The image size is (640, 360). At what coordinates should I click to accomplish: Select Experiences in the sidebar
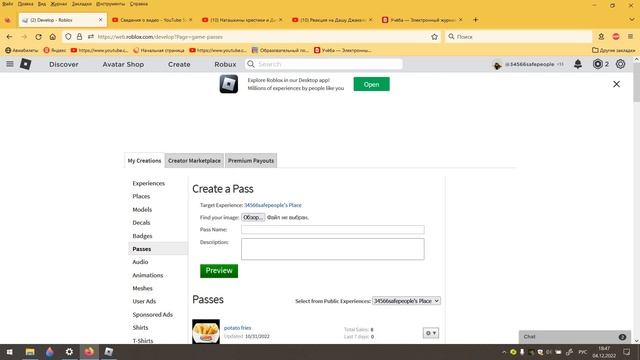pyautogui.click(x=149, y=183)
